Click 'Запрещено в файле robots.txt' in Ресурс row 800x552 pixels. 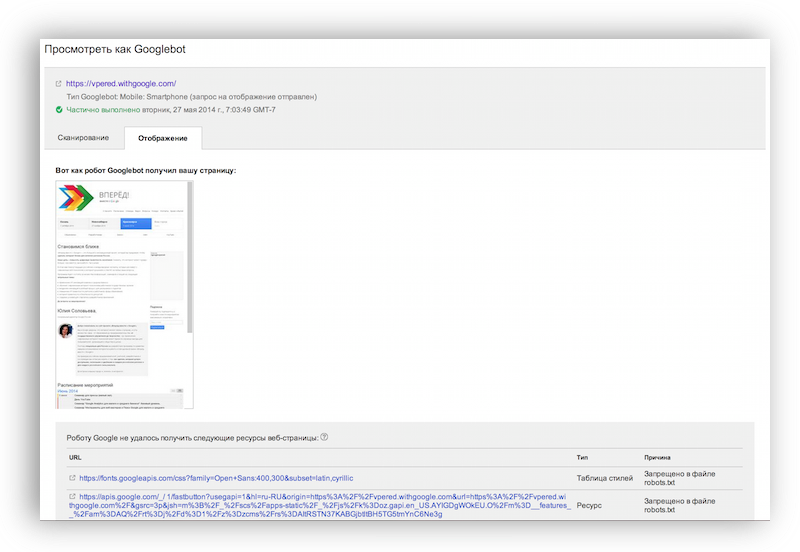pyautogui.click(x=680, y=505)
